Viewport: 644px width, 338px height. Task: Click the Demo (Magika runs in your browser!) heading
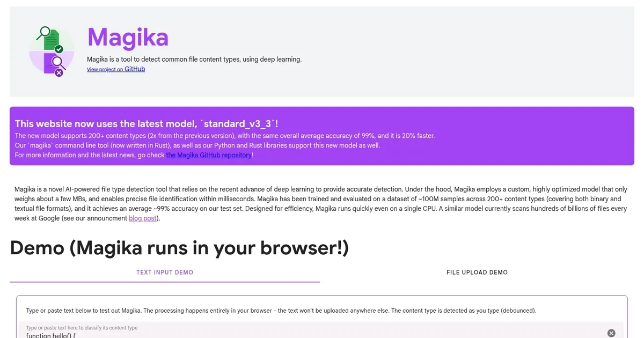pyautogui.click(x=179, y=248)
